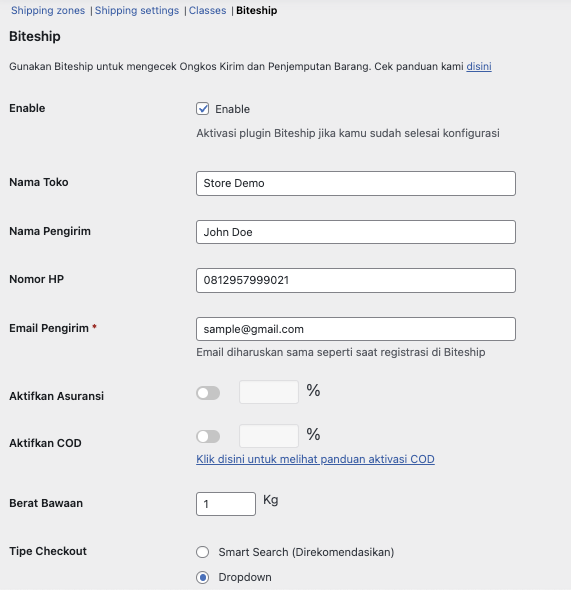The width and height of the screenshot is (571, 590).
Task: Open the Shipping zones tab
Action: point(48,11)
